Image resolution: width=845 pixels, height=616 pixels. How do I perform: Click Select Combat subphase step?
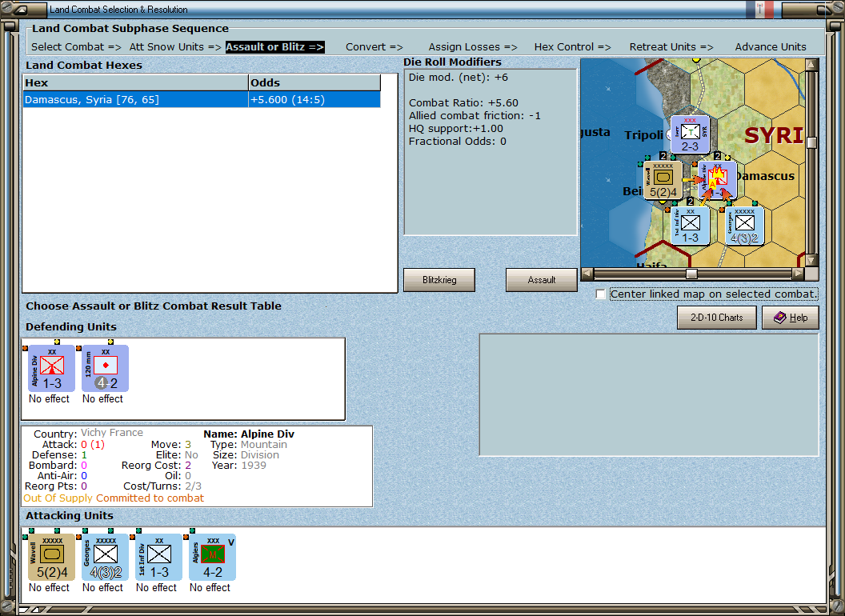pos(76,47)
